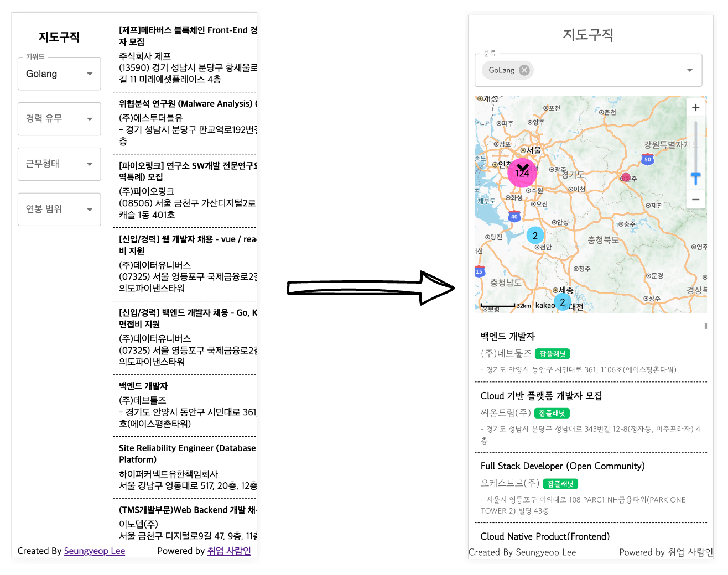Viewport: 728px width, 575px height.
Task: Open the 취업 사람인 link
Action: tap(229, 551)
